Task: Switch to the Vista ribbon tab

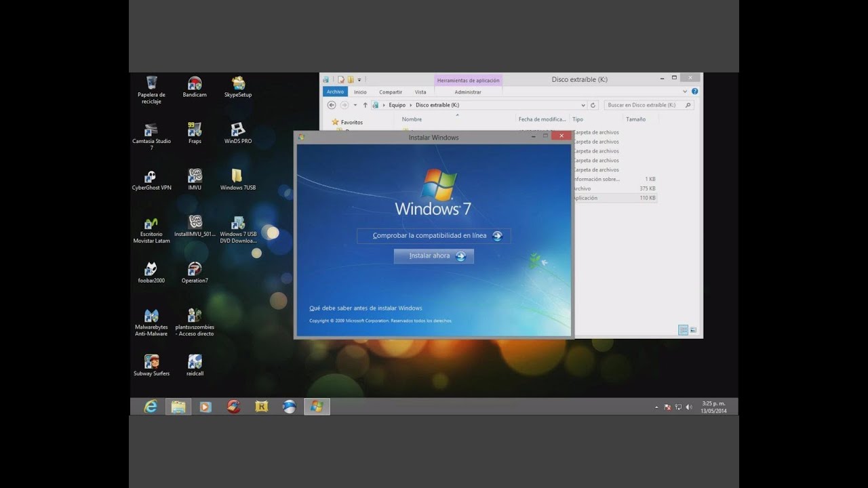Action: point(420,92)
